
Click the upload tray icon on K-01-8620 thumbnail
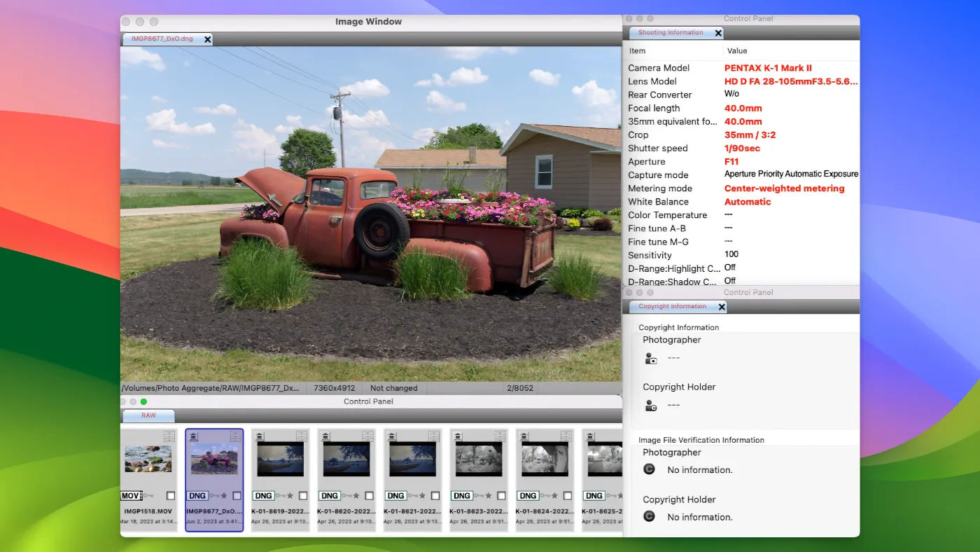tap(325, 436)
